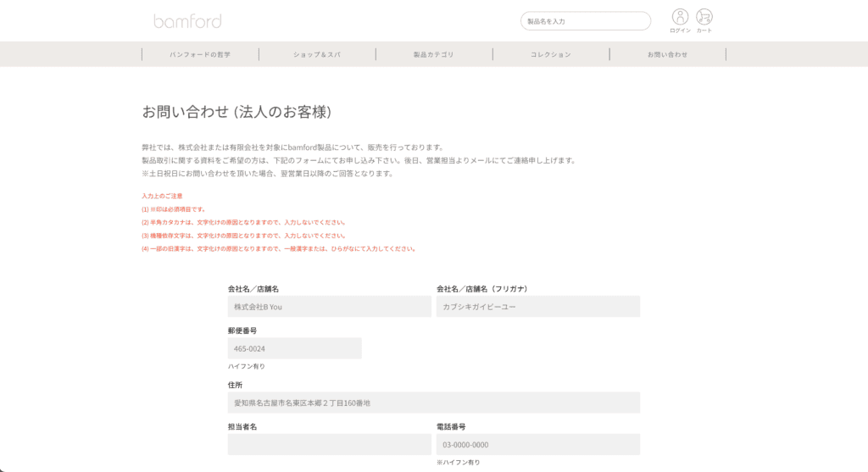Click the 住所 address input field
Image resolution: width=868 pixels, height=472 pixels.
434,403
